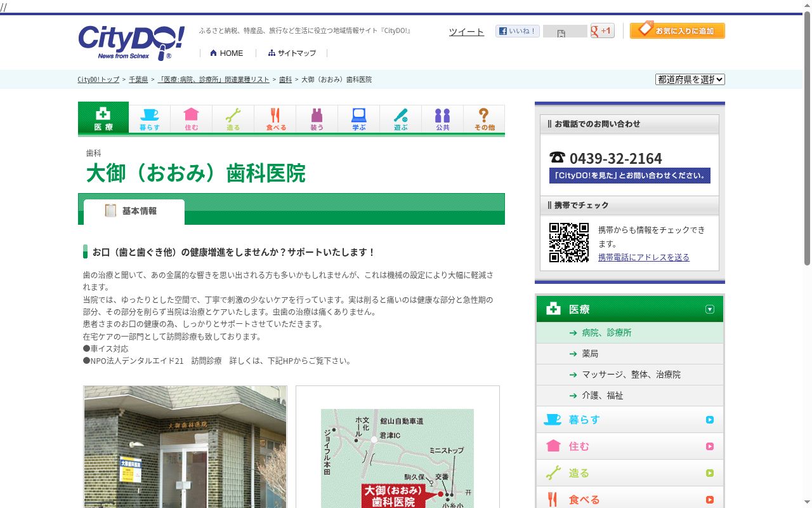Click the ツイート link

pyautogui.click(x=466, y=32)
